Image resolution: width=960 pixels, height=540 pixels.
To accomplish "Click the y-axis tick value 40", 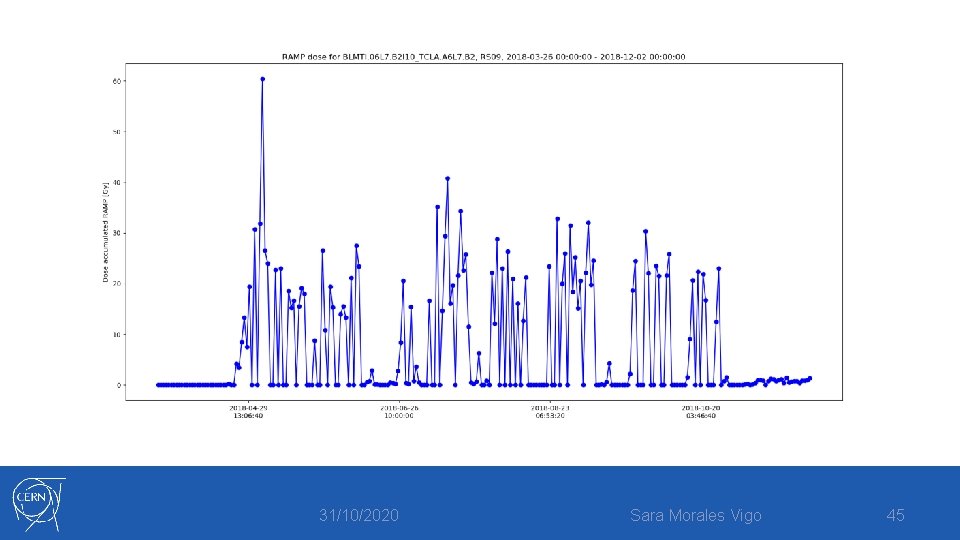I will coord(116,182).
